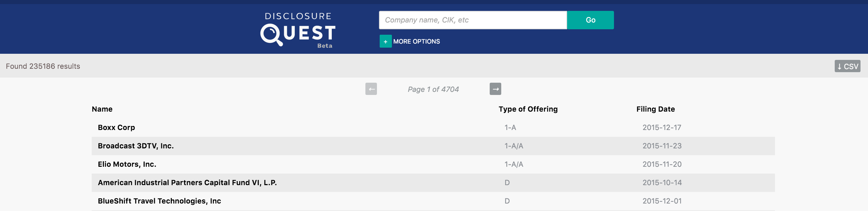Click the Go search button

pos(591,20)
